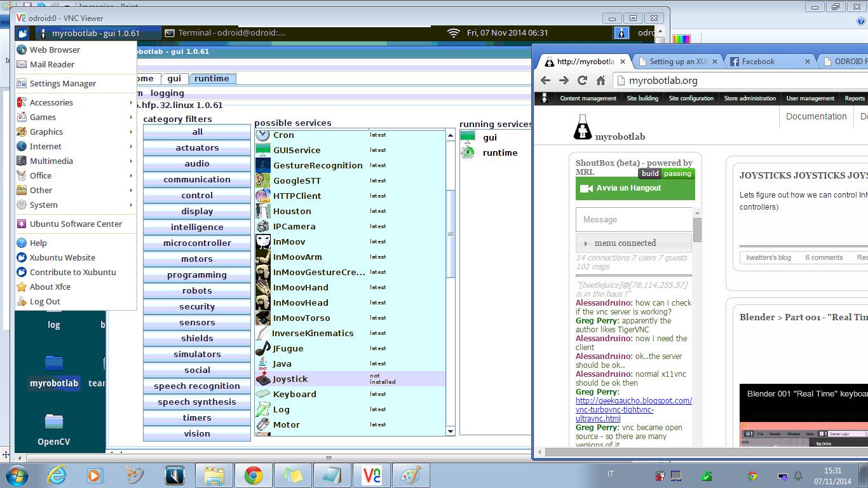The width and height of the screenshot is (868, 488).
Task: Switch to the Terminal task in Xfce panel
Action: [x=224, y=33]
